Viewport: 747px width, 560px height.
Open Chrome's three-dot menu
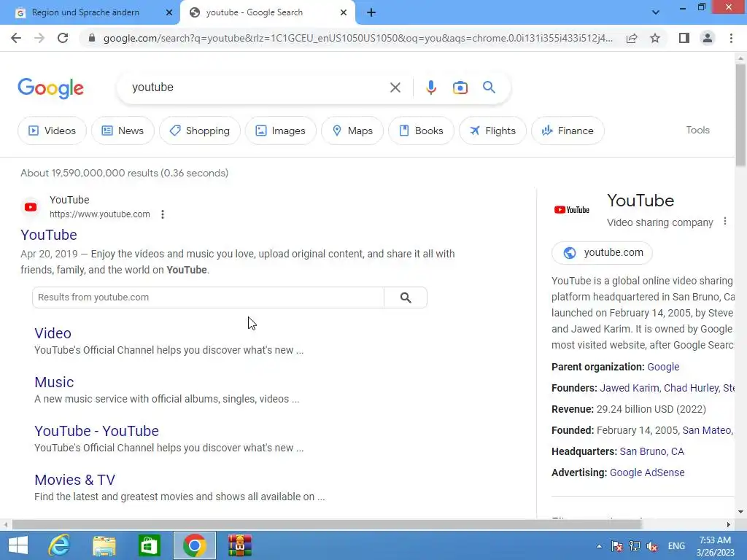pyautogui.click(x=731, y=38)
